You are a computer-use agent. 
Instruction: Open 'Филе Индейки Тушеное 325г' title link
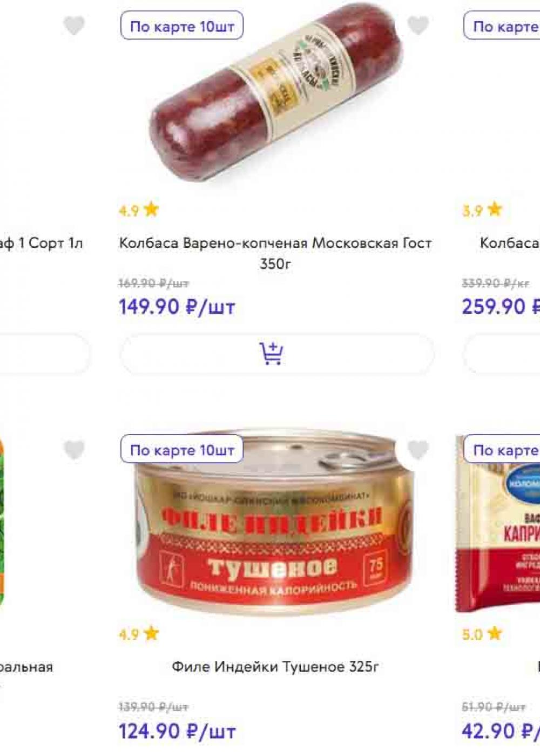pos(275,667)
